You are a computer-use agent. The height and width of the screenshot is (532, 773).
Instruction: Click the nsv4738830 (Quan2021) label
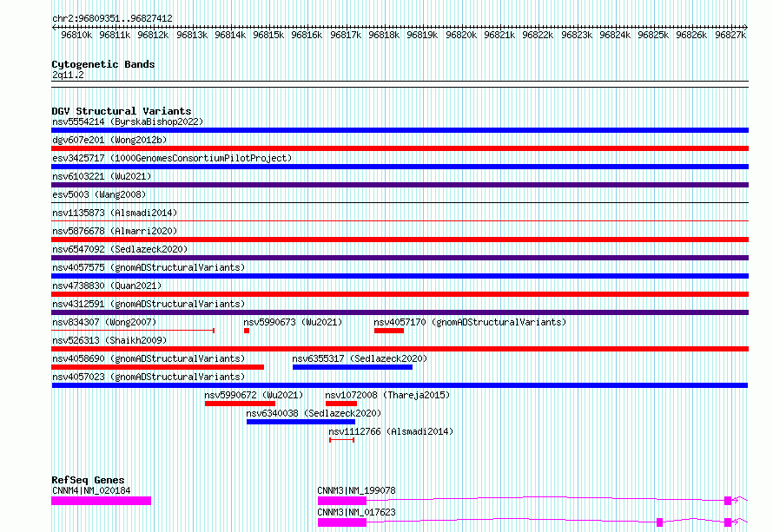click(107, 286)
